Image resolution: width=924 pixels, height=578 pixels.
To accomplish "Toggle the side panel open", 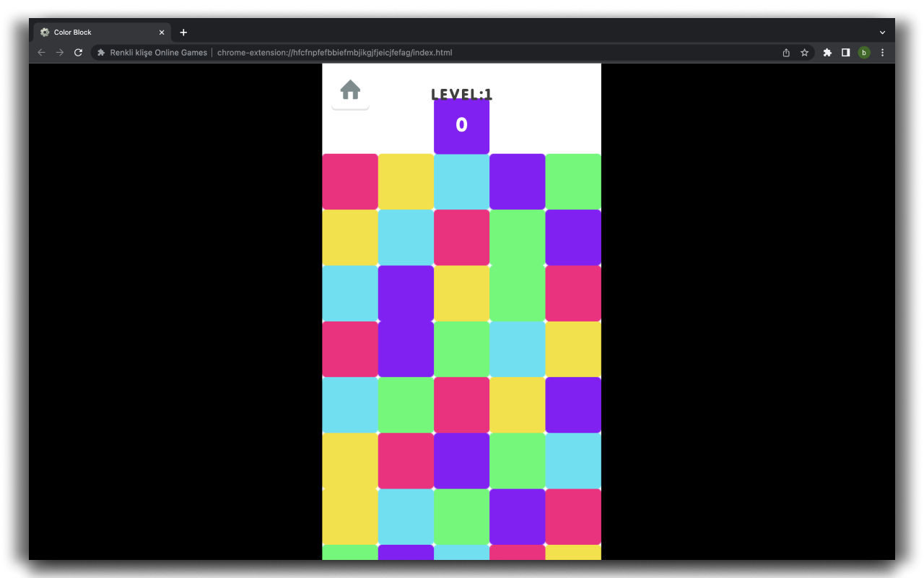I will pyautogui.click(x=845, y=52).
